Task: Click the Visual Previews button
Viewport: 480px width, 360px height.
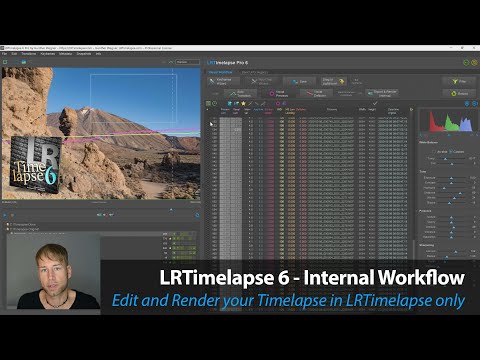Action: click(x=279, y=93)
